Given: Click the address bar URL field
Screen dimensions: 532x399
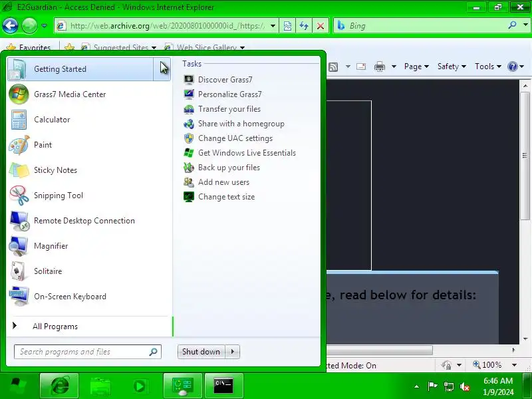Looking at the screenshot, I should pyautogui.click(x=166, y=26).
